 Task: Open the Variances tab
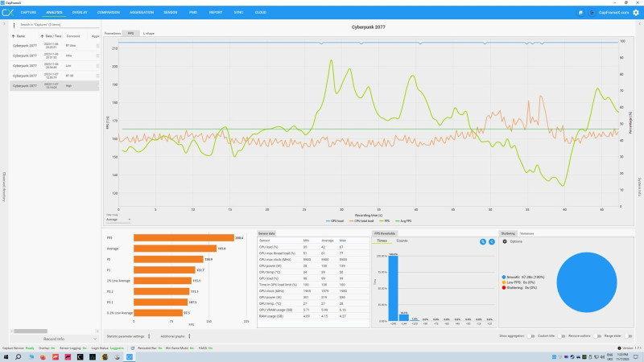(x=527, y=233)
